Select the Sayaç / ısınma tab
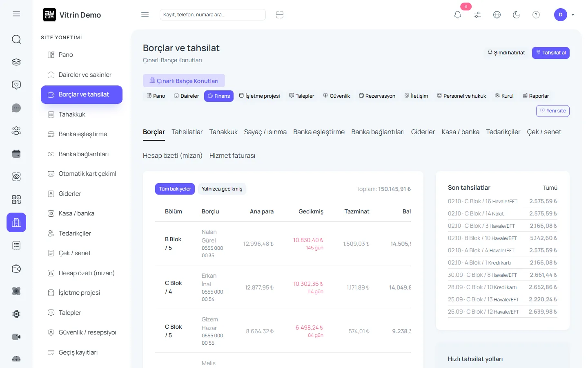Viewport: 588px width, 368px height. (265, 132)
